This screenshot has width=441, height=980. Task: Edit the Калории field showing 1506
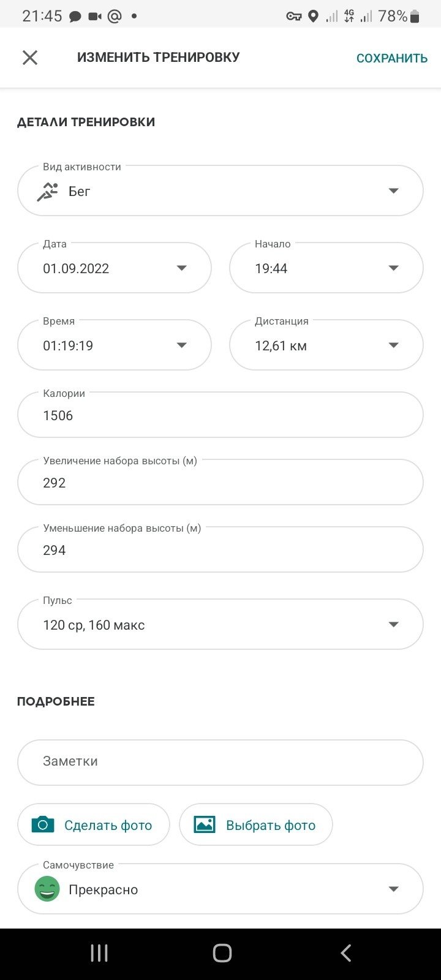point(221,415)
